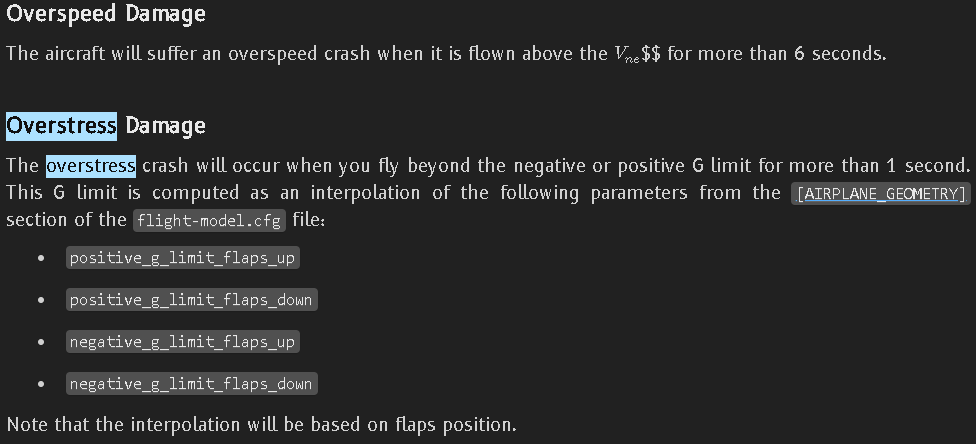This screenshot has width=976, height=444.
Task: Open the AIRPLANE_GEOMETRY link
Action: click(x=881, y=193)
